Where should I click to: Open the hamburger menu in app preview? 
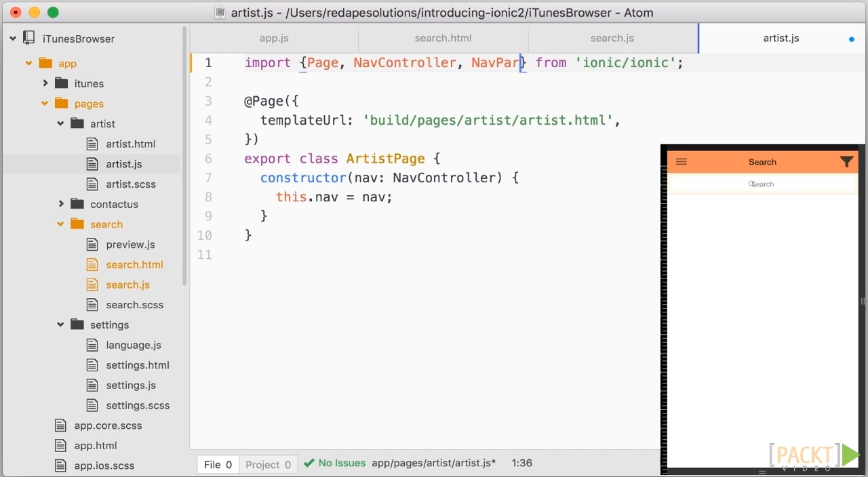pos(682,162)
